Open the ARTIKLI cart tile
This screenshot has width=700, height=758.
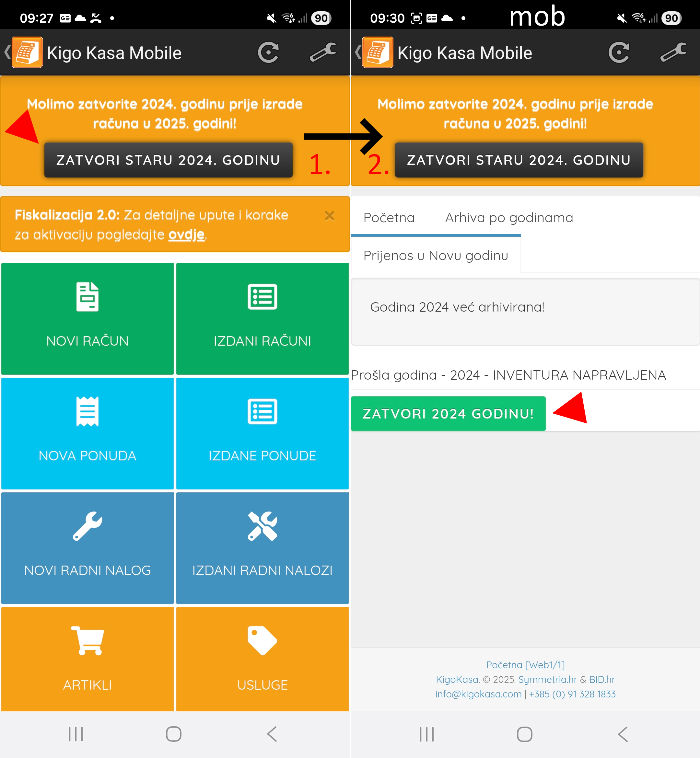tap(87, 659)
